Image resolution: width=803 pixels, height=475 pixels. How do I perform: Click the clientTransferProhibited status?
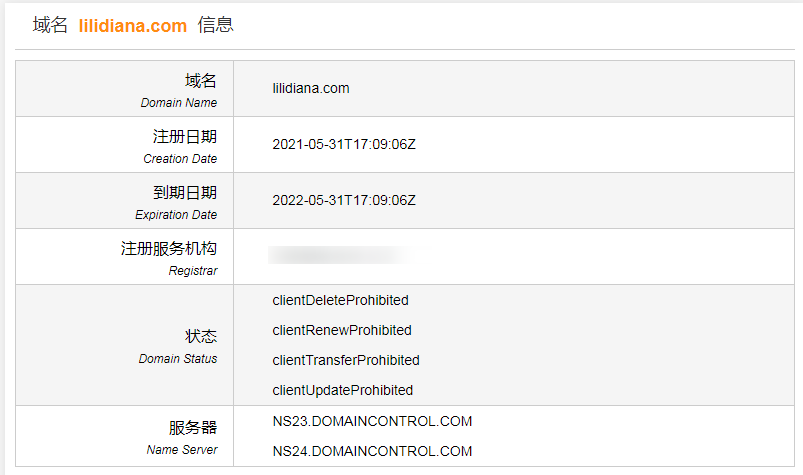tap(346, 360)
